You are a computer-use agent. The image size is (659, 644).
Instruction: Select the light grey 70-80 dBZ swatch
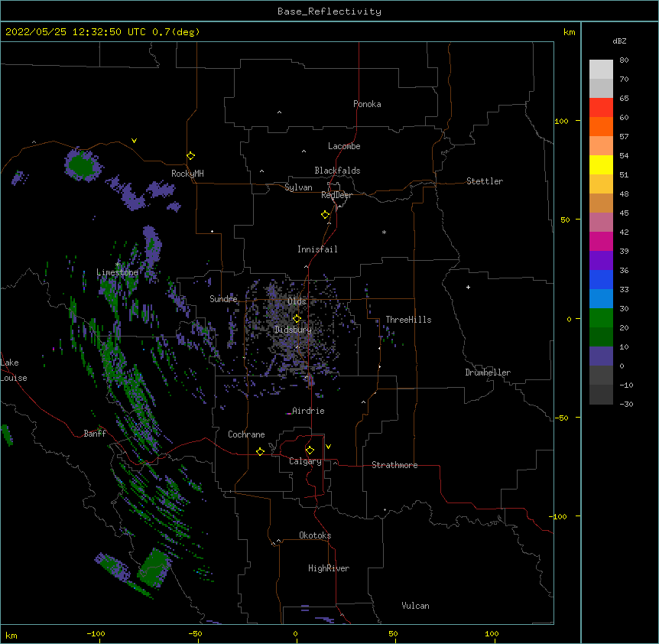(601, 69)
